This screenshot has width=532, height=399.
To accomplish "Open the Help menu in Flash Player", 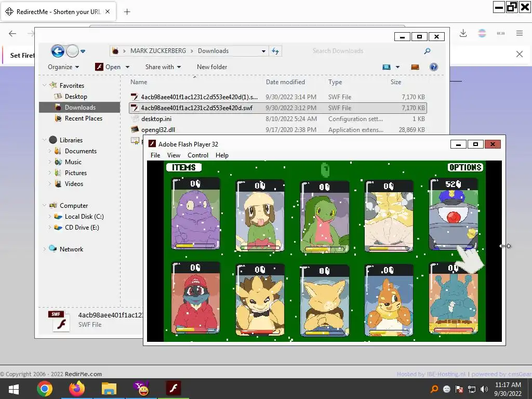I will click(x=222, y=155).
